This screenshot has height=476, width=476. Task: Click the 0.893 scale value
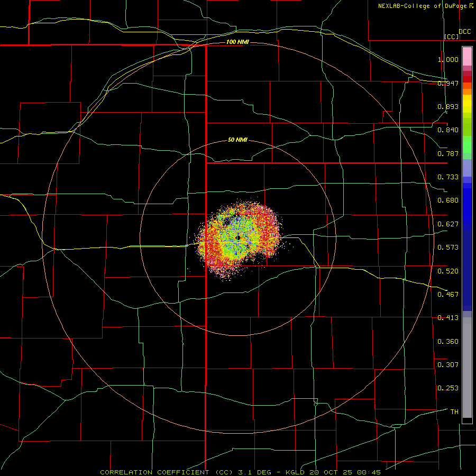click(448, 106)
